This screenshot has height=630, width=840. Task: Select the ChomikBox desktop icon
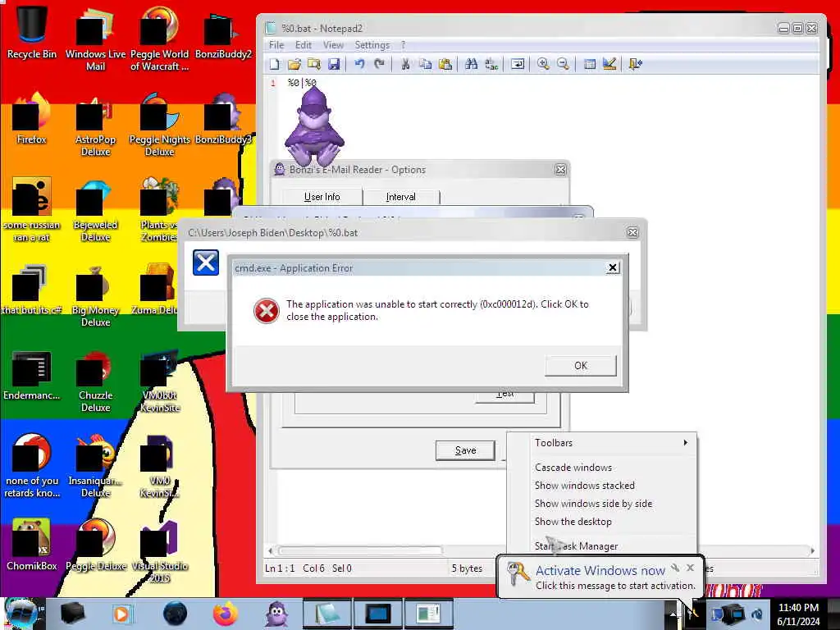coord(32,545)
